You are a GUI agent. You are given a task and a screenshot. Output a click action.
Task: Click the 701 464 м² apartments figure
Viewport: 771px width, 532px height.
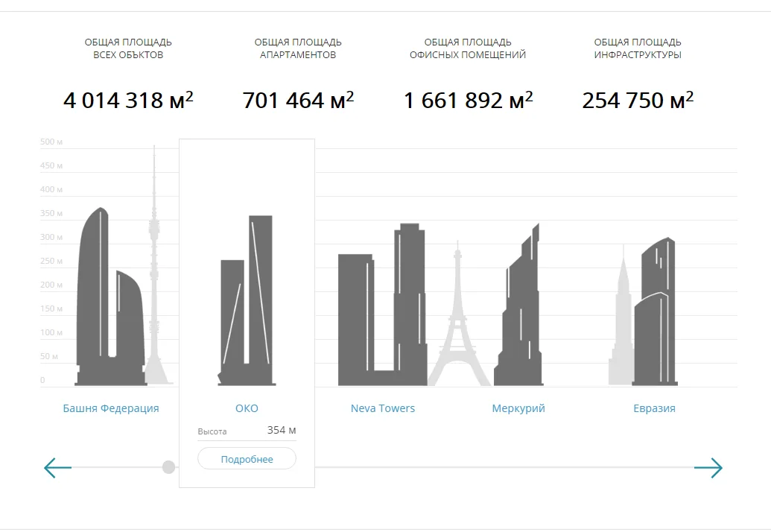298,101
